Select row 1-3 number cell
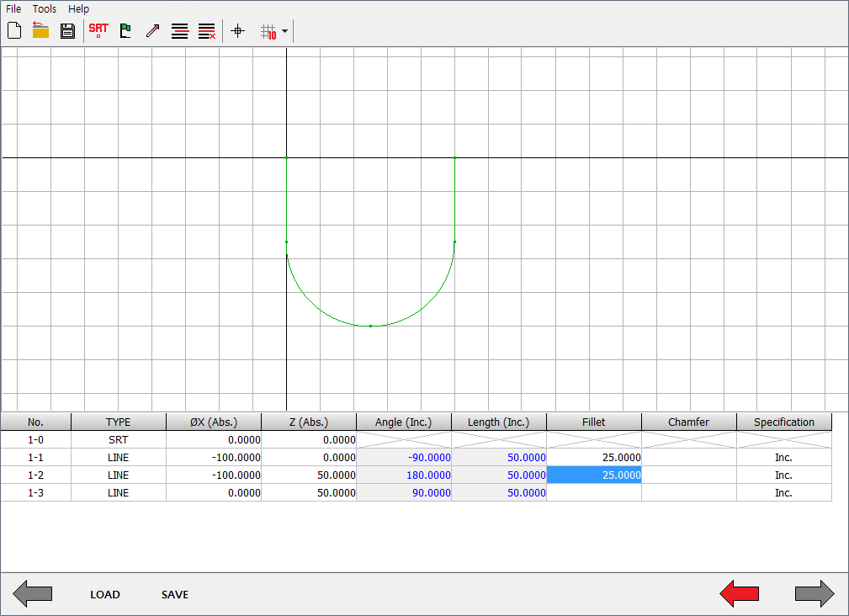The image size is (849, 616). (x=35, y=492)
